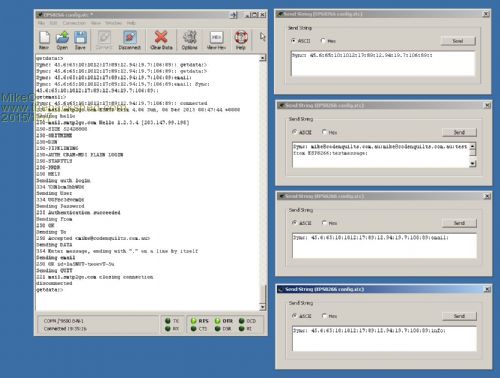Image resolution: width=500 pixels, height=378 pixels.
Task: Toggle the DTR indicator light
Action: pyautogui.click(x=217, y=321)
